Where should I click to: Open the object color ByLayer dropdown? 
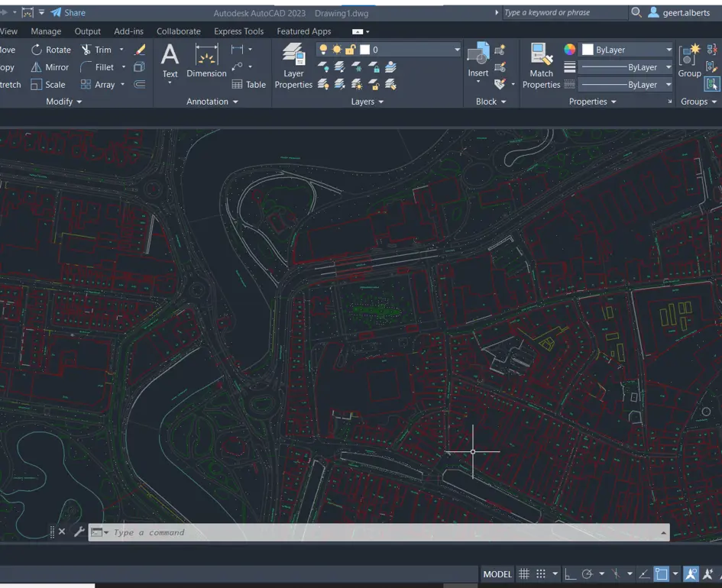(x=669, y=50)
